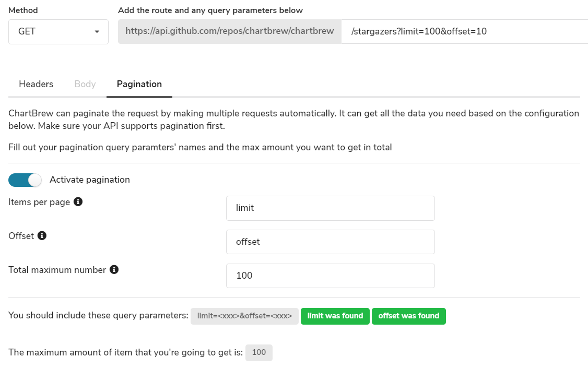Focus the Items per page 'limit' field
Image resolution: width=588 pixels, height=369 pixels.
click(x=330, y=208)
